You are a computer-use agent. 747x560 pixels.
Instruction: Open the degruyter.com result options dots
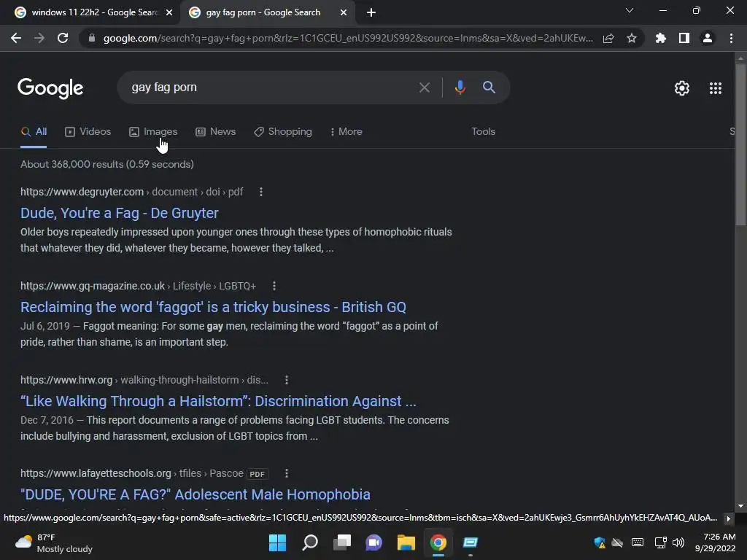(260, 192)
